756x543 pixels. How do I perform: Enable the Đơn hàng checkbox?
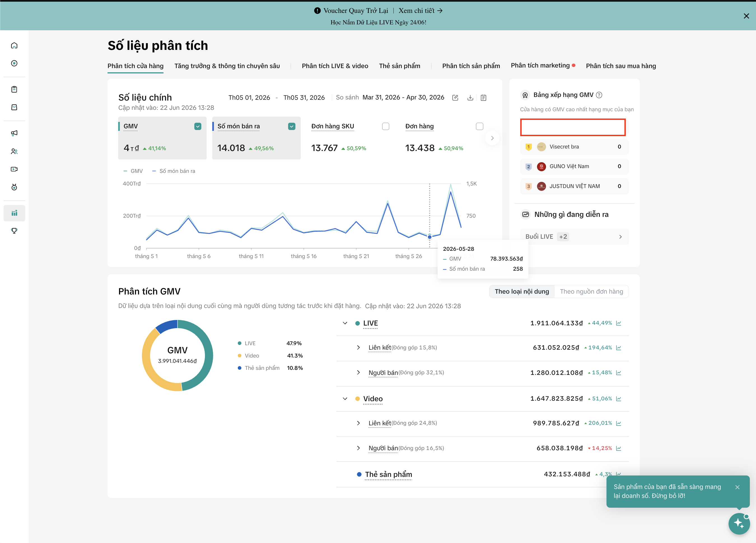coord(480,126)
